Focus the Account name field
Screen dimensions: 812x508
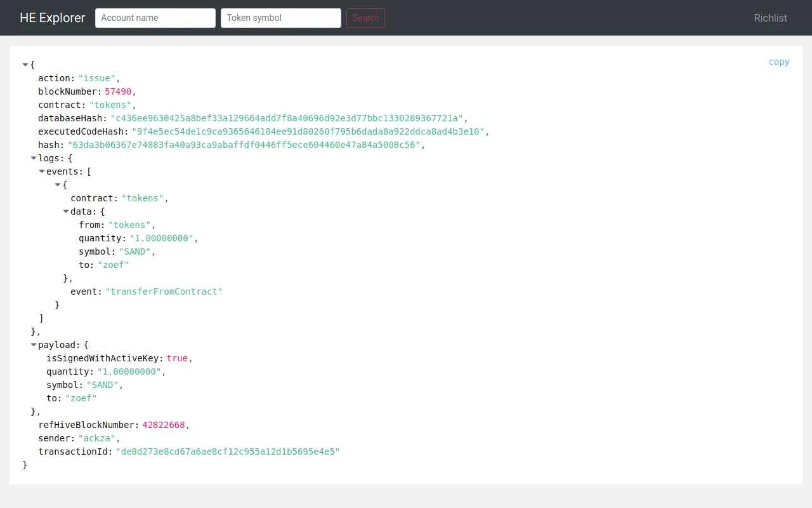pyautogui.click(x=155, y=18)
